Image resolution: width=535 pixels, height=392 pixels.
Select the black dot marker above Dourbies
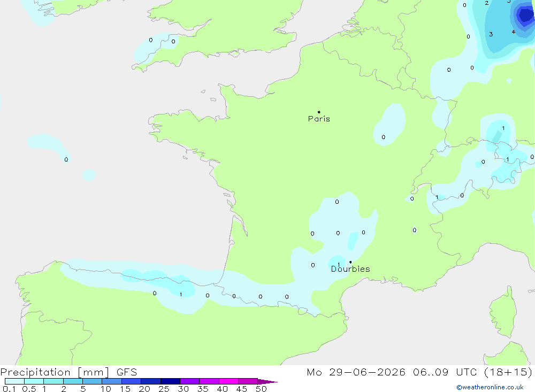(350, 262)
